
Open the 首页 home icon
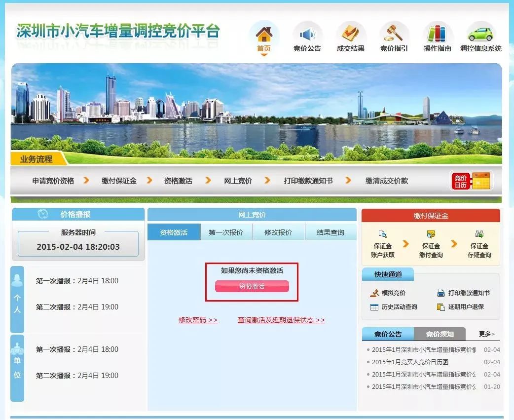coord(263,33)
